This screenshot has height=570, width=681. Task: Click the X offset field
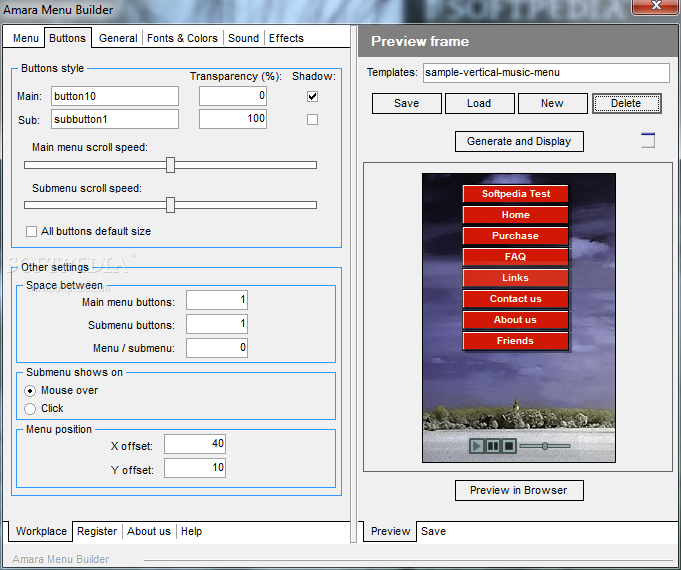click(195, 444)
